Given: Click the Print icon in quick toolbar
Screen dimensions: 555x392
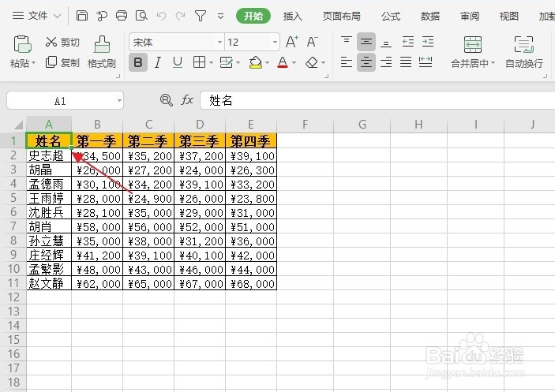Looking at the screenshot, I should coord(122,16).
